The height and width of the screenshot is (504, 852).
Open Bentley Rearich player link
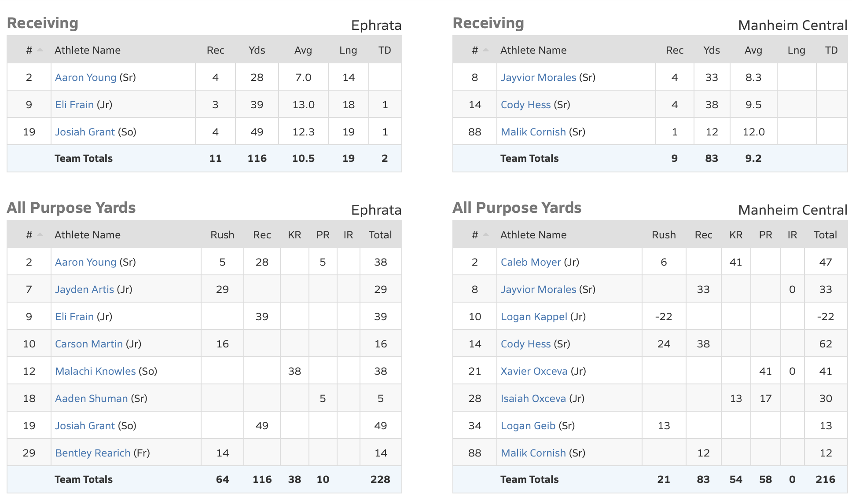click(92, 453)
